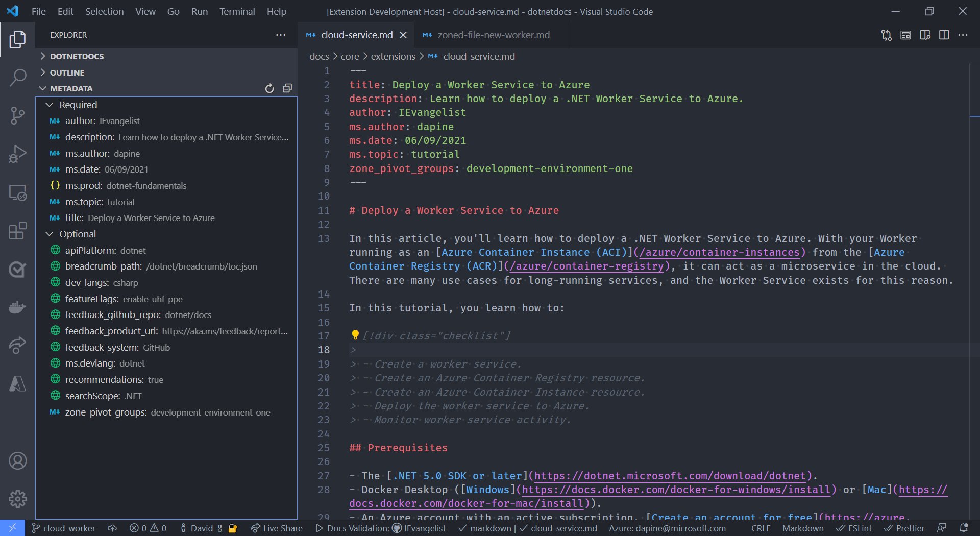Open the Extensions view in activity bar
The width and height of the screenshot is (980, 536).
[17, 231]
